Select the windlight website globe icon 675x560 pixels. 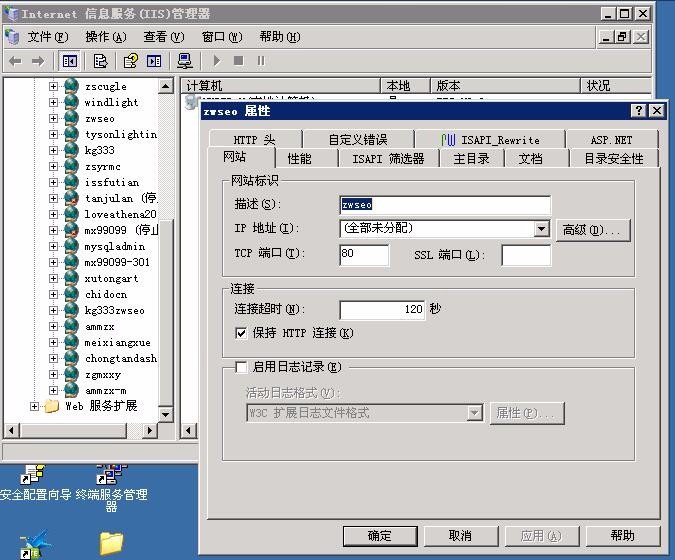(x=71, y=102)
